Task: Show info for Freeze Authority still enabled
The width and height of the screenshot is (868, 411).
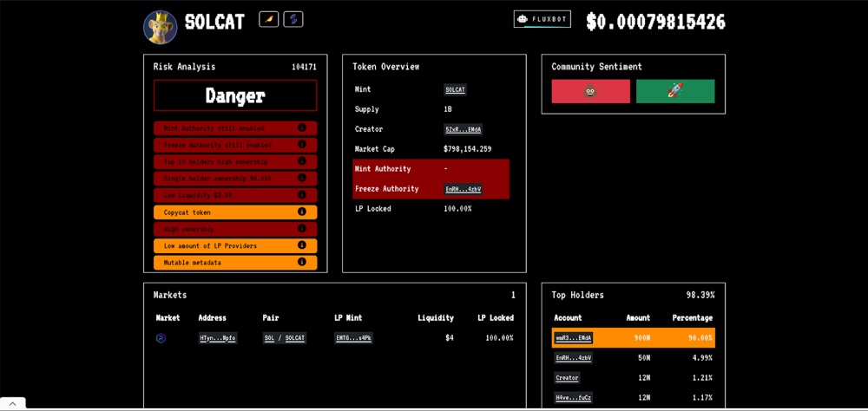Action: click(x=302, y=145)
